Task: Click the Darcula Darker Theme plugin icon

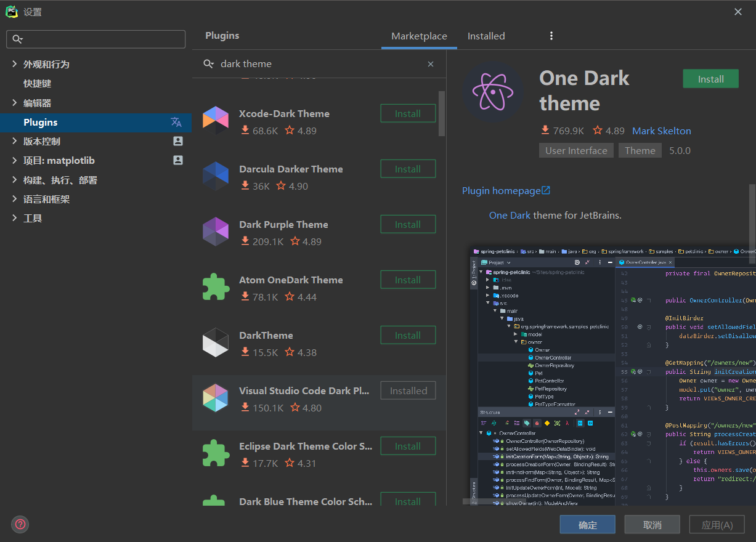Action: 216,176
